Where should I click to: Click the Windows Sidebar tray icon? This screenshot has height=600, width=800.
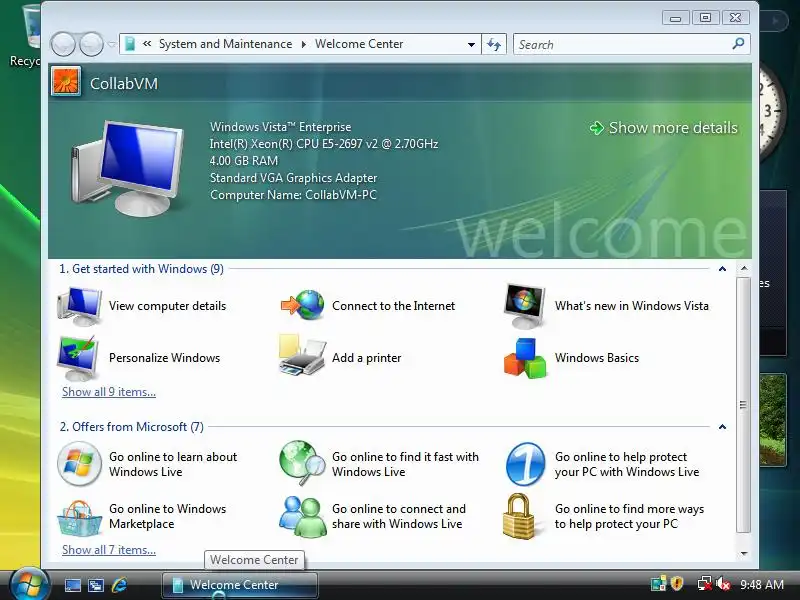click(658, 584)
